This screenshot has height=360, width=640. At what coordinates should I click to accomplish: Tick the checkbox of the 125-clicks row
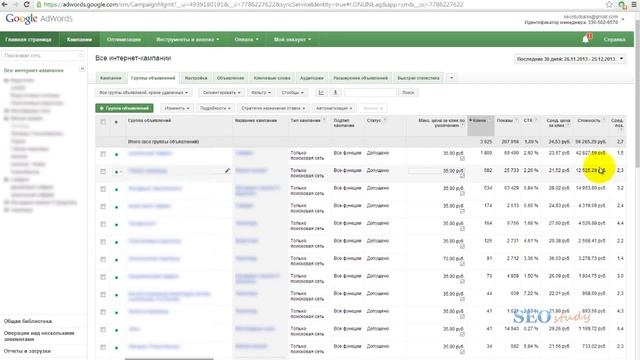click(x=103, y=242)
